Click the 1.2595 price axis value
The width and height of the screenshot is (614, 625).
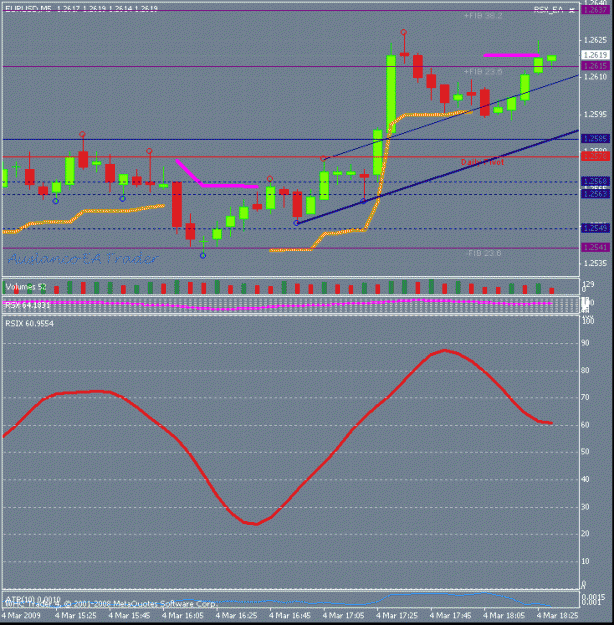tap(595, 114)
